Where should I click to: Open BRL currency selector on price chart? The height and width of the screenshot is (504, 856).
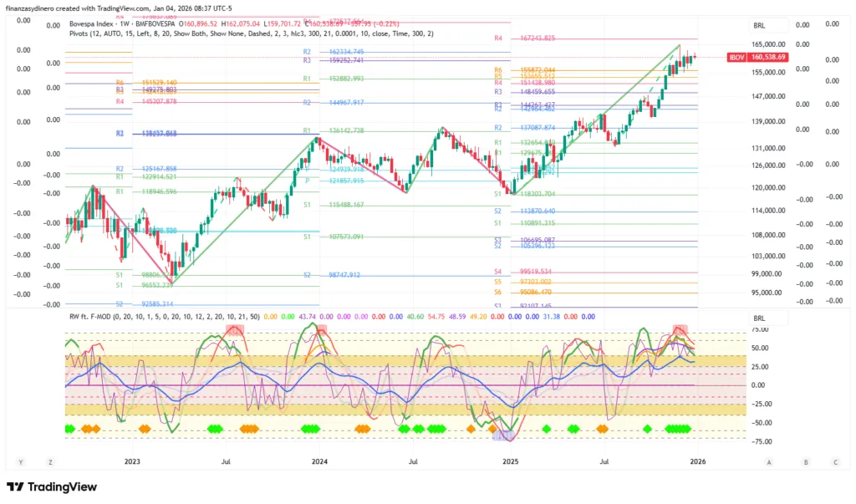[x=759, y=25]
